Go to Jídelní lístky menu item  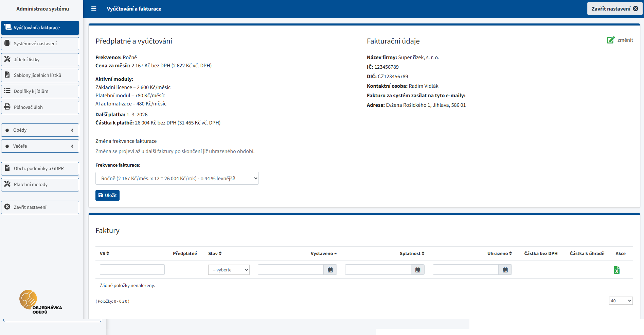pyautogui.click(x=40, y=60)
